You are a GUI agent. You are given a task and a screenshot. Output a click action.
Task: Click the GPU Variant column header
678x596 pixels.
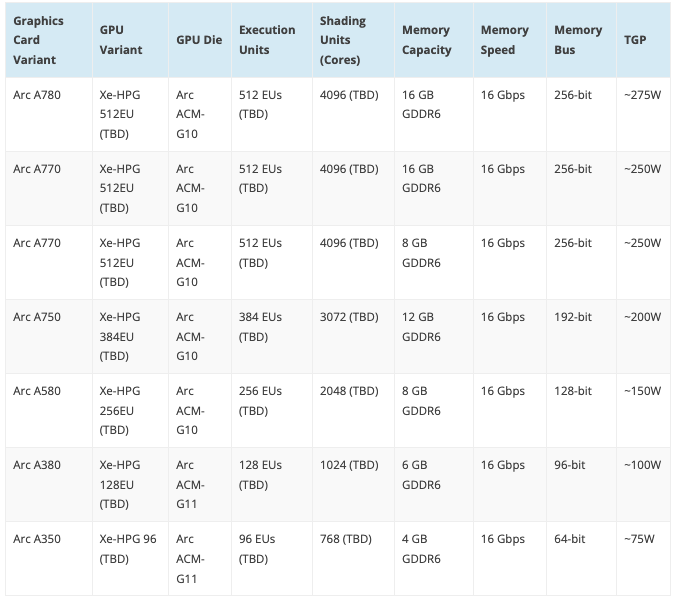121,40
